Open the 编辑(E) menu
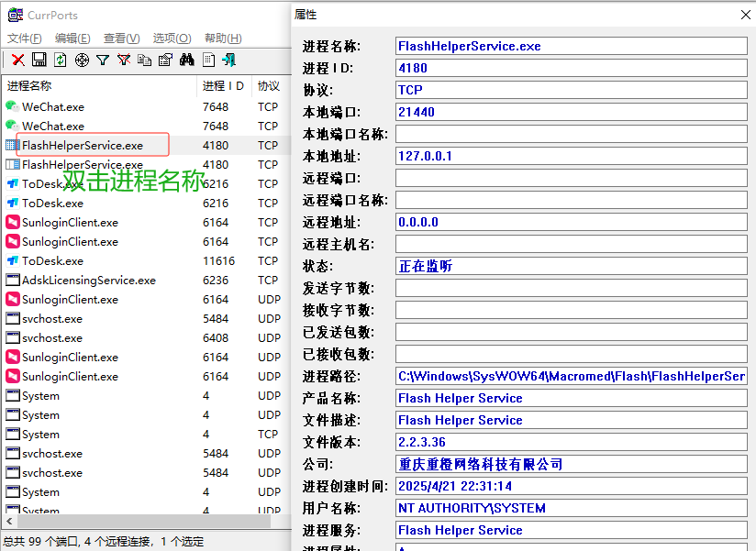The width and height of the screenshot is (756, 551). point(72,39)
